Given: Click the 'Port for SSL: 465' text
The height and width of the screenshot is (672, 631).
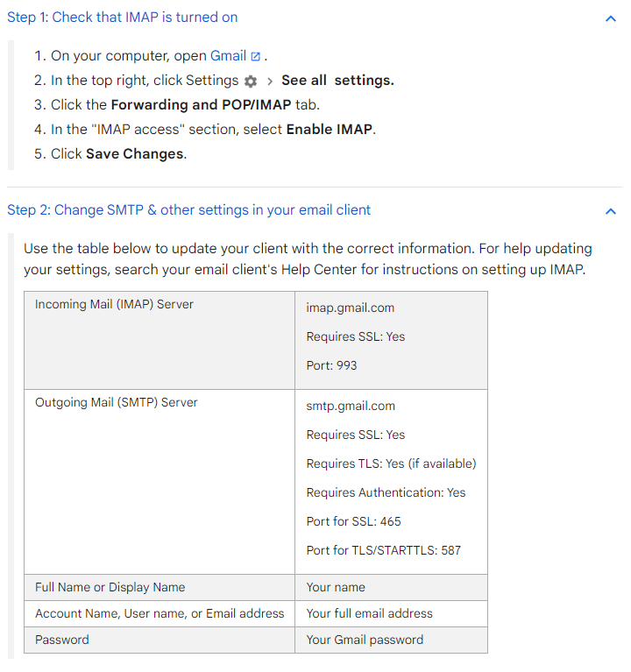Looking at the screenshot, I should click(353, 521).
